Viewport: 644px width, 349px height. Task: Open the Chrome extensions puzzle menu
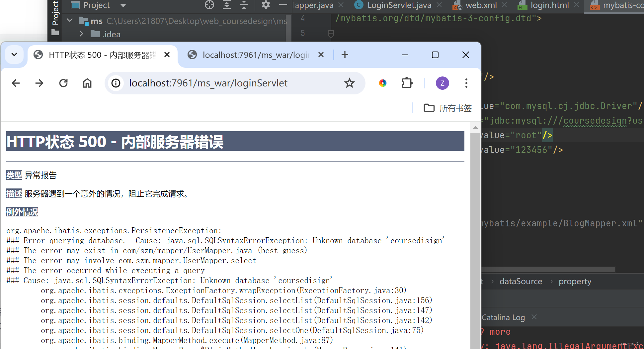click(x=407, y=83)
